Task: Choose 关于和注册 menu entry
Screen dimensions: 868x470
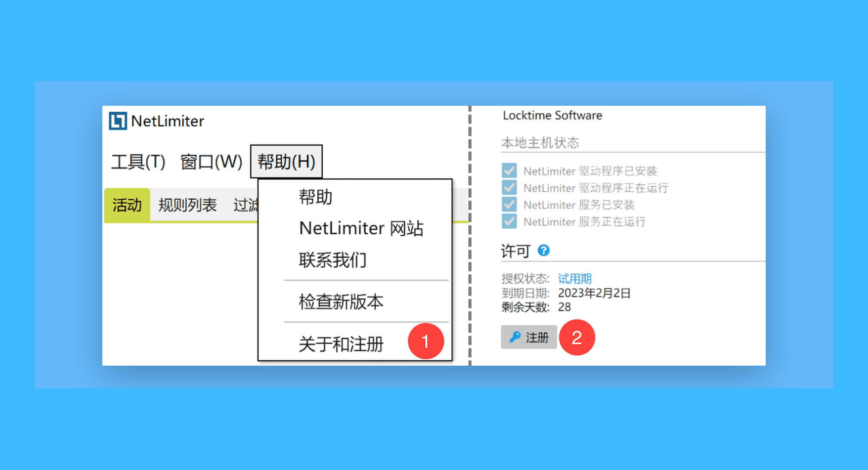Action: click(x=341, y=344)
